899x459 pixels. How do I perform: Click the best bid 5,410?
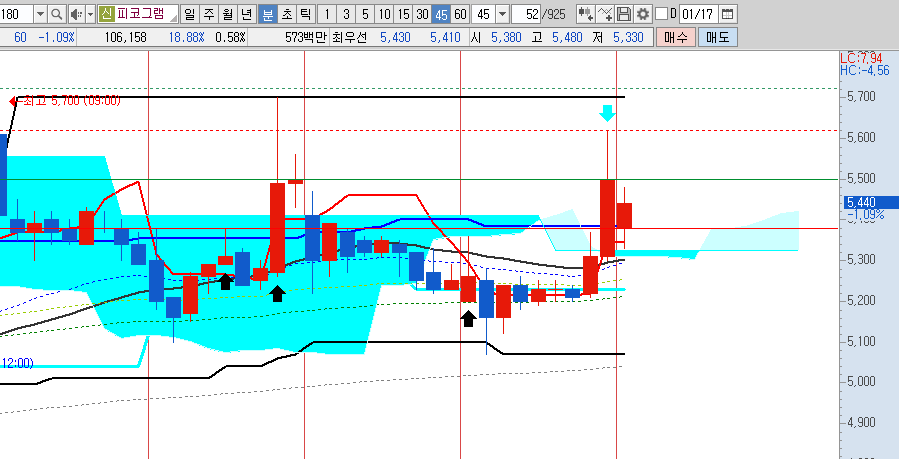[x=445, y=38]
